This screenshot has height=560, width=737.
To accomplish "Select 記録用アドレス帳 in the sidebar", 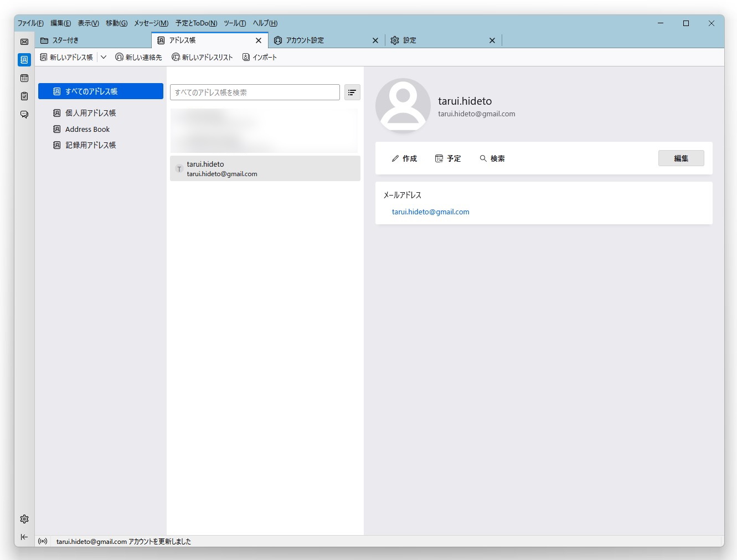I will point(101,145).
